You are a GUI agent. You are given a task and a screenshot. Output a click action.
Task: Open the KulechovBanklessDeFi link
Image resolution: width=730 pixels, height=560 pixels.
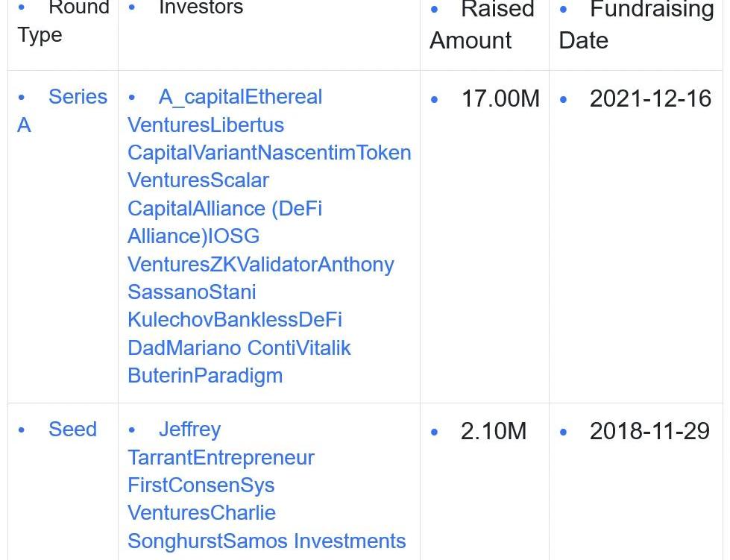tap(235, 320)
